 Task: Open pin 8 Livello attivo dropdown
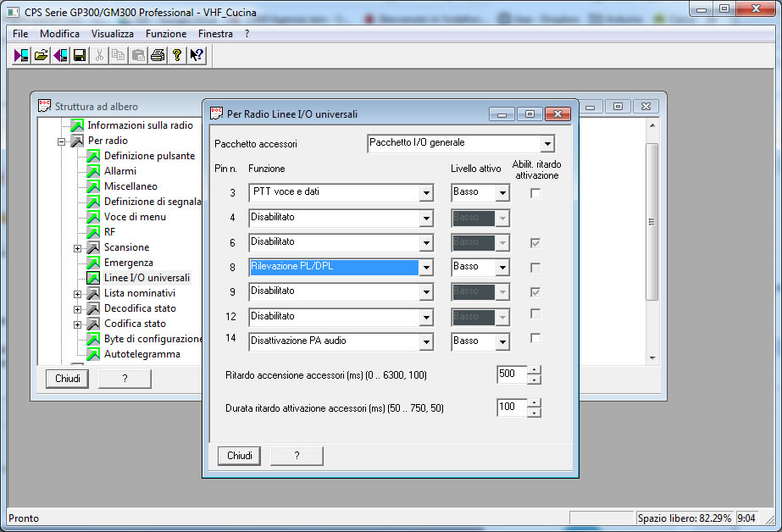tap(502, 267)
